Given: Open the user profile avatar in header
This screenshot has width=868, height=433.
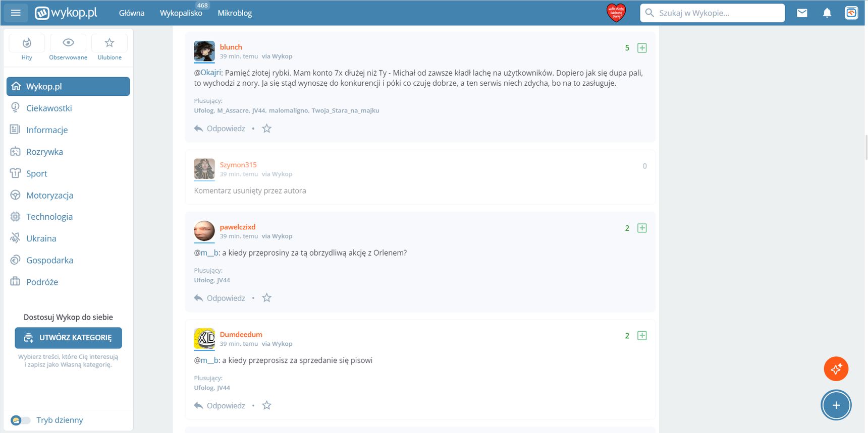Looking at the screenshot, I should 851,13.
